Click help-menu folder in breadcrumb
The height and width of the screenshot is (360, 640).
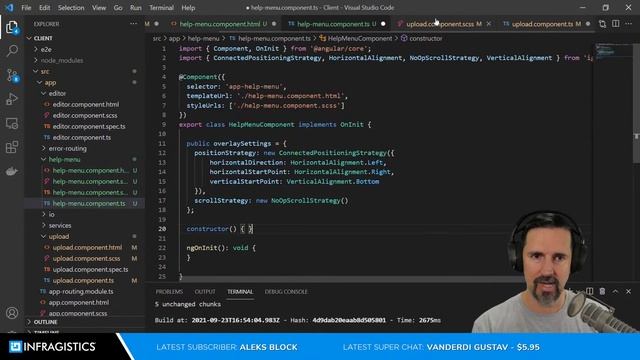[x=203, y=38]
